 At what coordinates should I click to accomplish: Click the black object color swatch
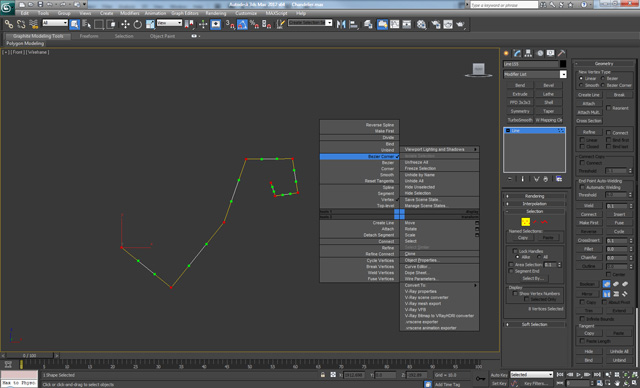coord(563,64)
